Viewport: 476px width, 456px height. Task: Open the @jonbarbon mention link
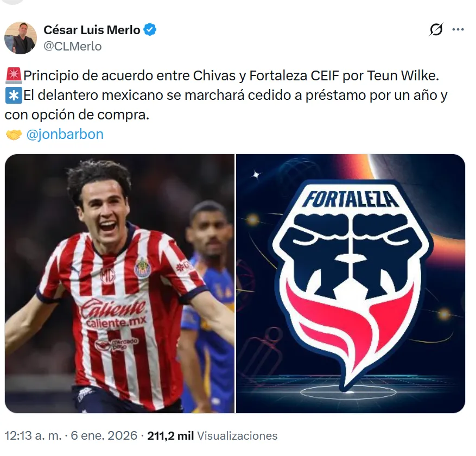(x=65, y=134)
